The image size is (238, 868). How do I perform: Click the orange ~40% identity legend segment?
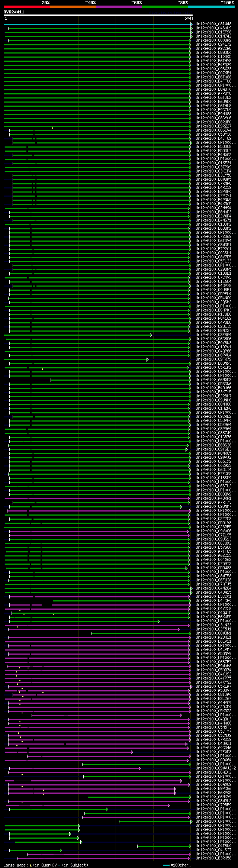[73, 7]
